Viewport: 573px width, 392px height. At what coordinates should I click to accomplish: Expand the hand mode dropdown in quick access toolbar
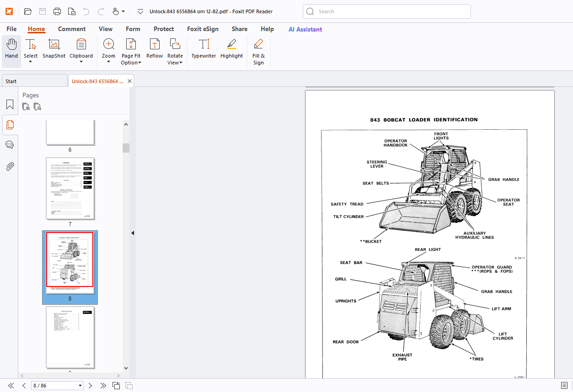pos(123,11)
